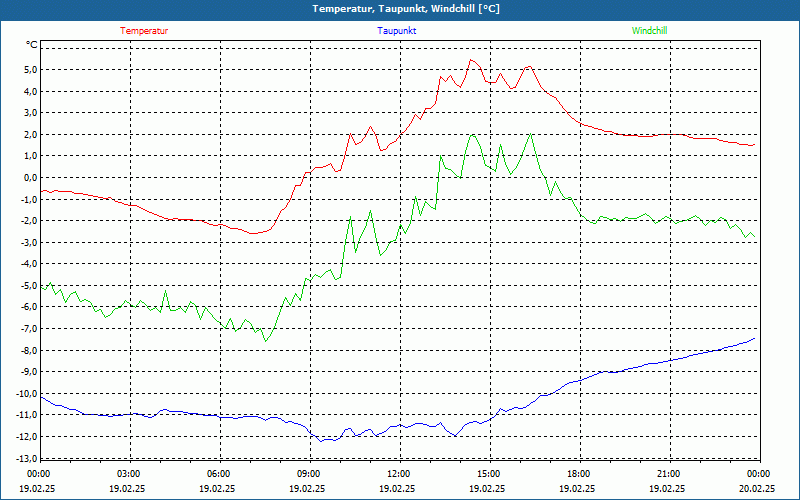Viewport: 800px width, 500px height.
Task: Click the 3,0 y-axis value
Action: click(30, 113)
